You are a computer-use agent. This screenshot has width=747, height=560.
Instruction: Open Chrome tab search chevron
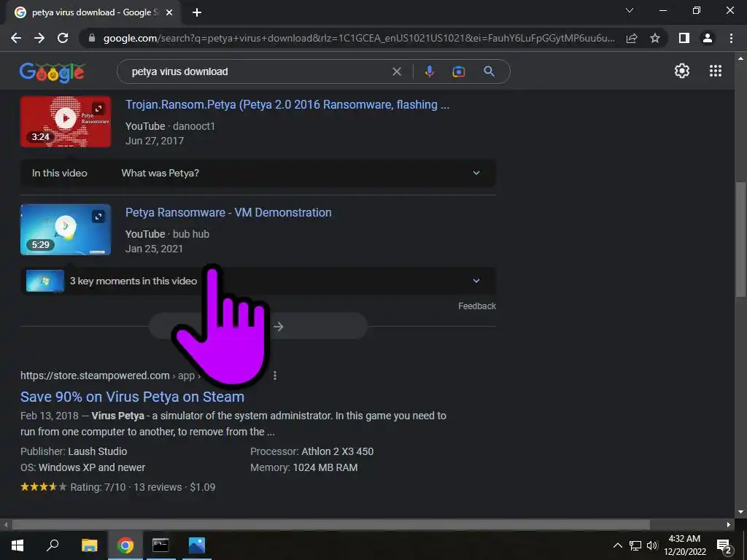pyautogui.click(x=630, y=10)
